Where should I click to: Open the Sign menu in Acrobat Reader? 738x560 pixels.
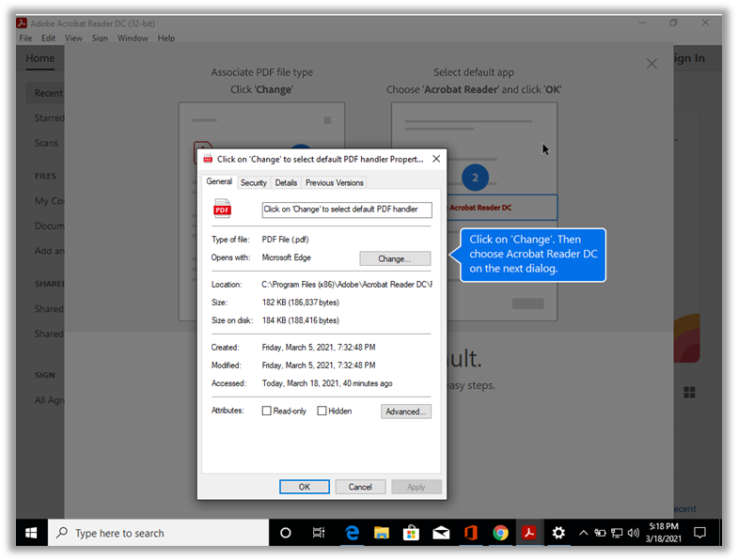(100, 39)
